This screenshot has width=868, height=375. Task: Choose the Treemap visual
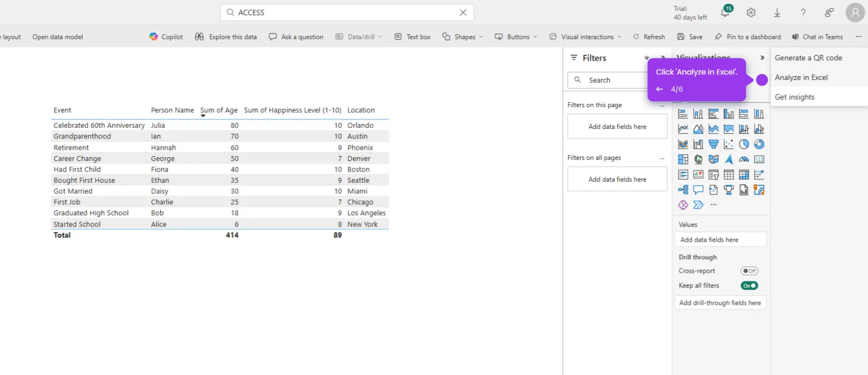(683, 159)
